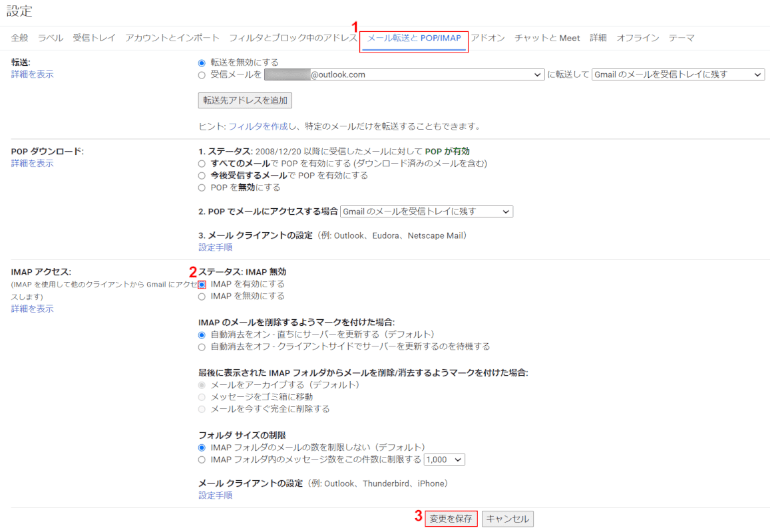The width and height of the screenshot is (770, 532).
Task: Open the 詳細 settings tab
Action: coord(598,38)
